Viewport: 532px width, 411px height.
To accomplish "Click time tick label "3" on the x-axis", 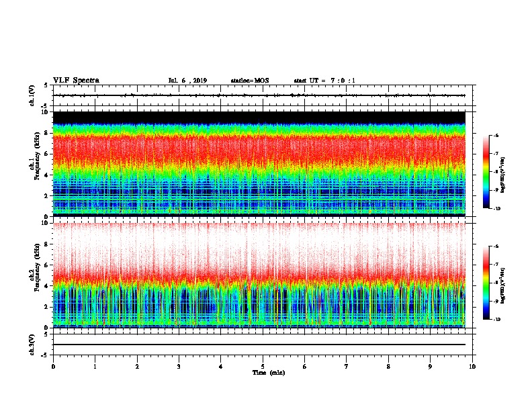I will 179,367.
